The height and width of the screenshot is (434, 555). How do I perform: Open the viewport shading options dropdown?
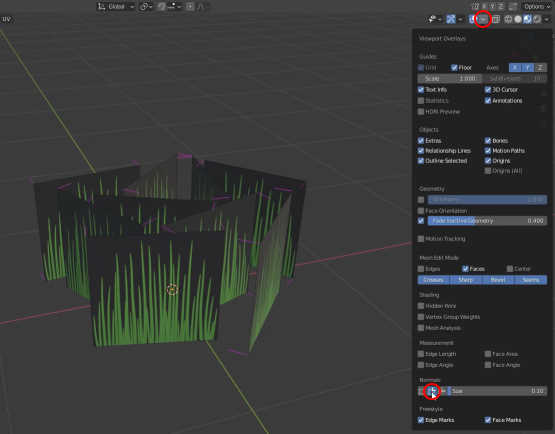[x=547, y=19]
